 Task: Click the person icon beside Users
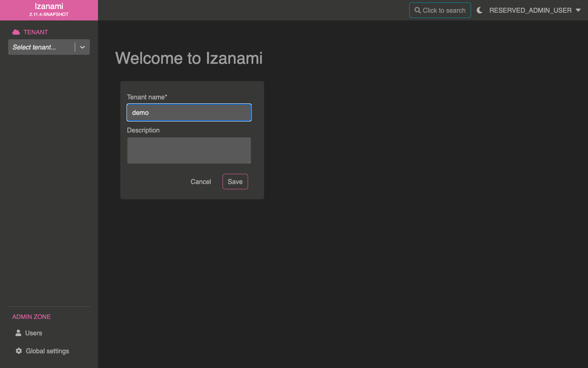(18, 333)
